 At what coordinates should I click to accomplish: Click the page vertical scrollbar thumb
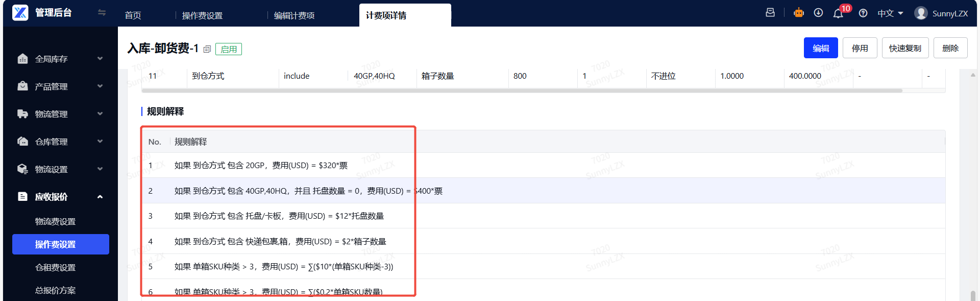click(x=973, y=295)
